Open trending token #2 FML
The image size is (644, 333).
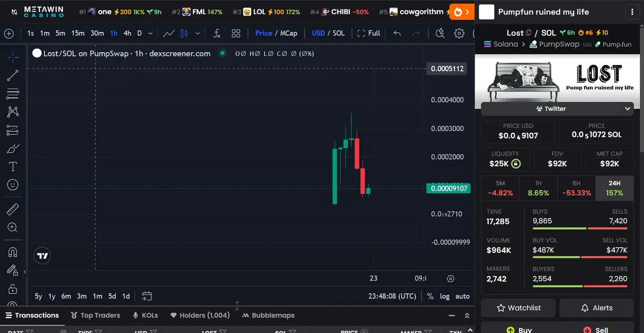click(x=197, y=12)
